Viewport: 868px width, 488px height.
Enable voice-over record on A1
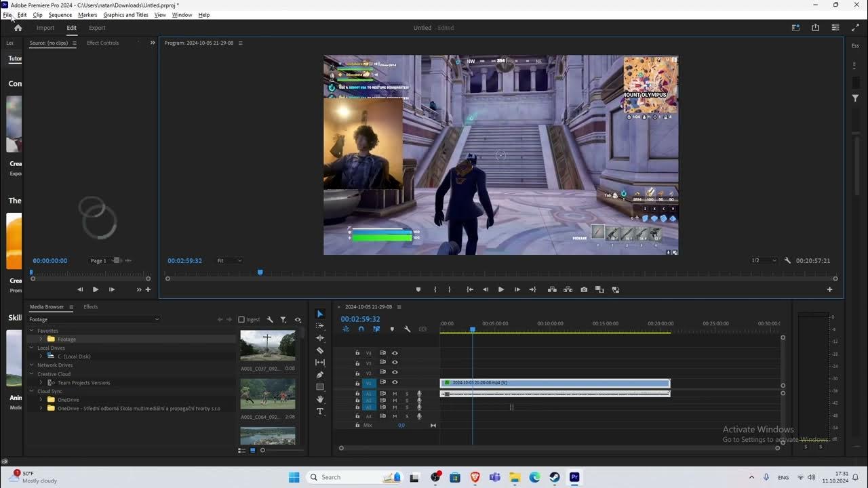click(419, 394)
